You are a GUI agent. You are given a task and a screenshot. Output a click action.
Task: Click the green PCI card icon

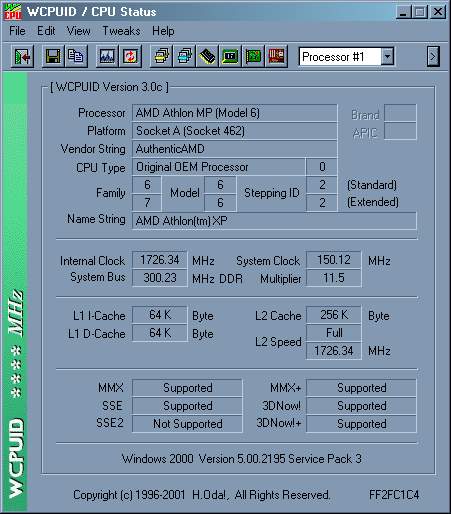(x=253, y=57)
